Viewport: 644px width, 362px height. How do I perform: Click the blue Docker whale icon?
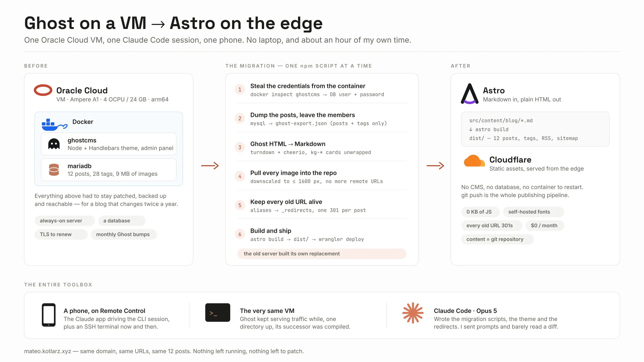pos(54,125)
